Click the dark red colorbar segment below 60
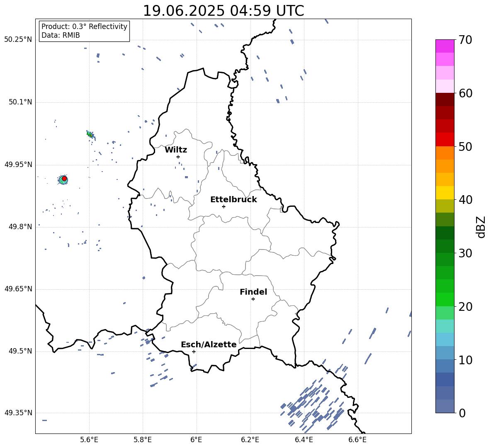 [445, 99]
